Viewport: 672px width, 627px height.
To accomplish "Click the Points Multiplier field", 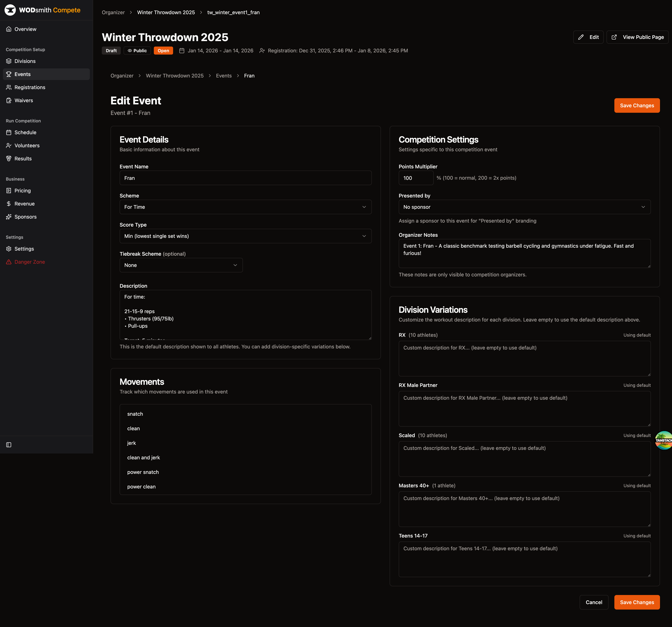I will pyautogui.click(x=416, y=178).
